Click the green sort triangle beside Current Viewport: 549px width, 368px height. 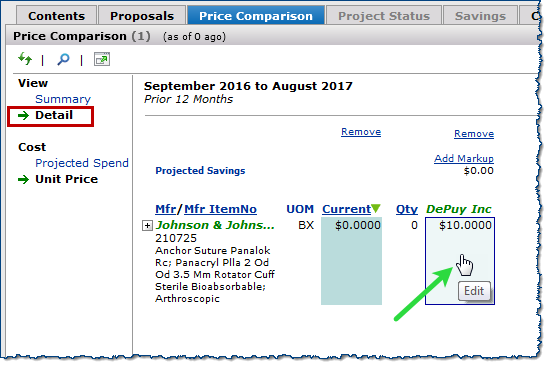pyautogui.click(x=376, y=208)
